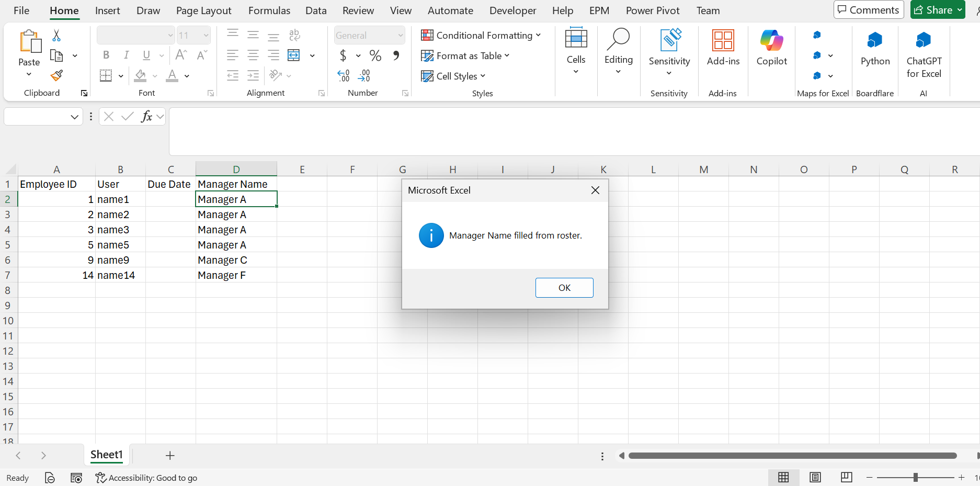Toggle Wrap Text

294,35
